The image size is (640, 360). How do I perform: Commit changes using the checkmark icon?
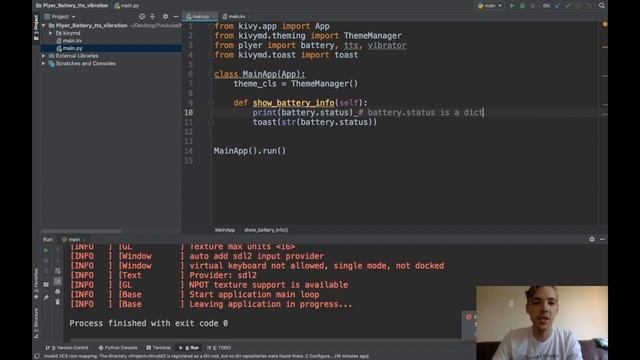click(x=568, y=6)
